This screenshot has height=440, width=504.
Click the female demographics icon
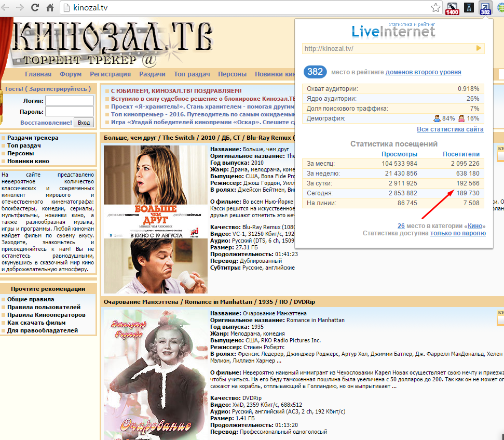(x=461, y=118)
